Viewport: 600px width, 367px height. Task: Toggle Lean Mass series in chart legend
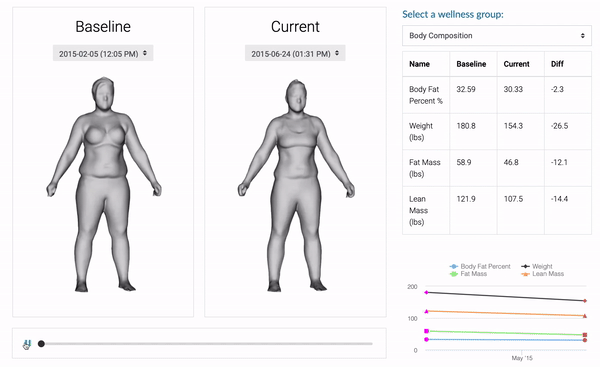(543, 274)
